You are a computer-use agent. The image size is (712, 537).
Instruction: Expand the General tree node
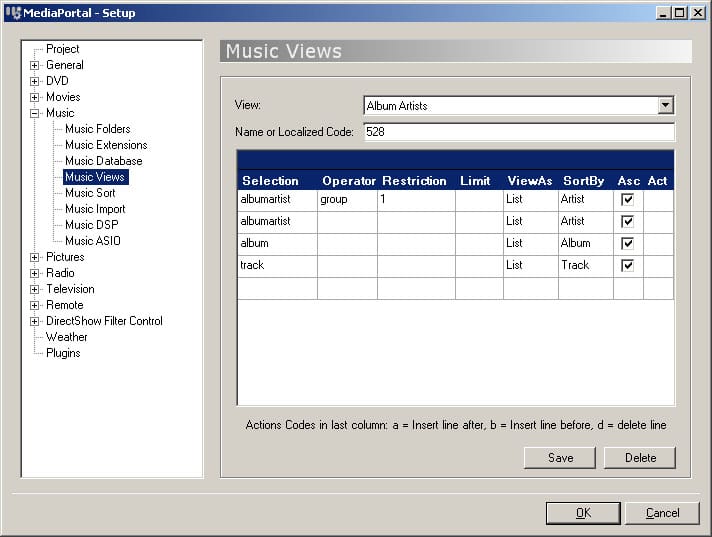point(35,65)
